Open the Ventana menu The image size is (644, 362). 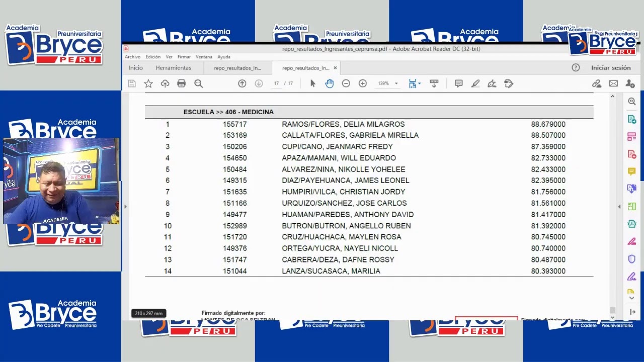204,57
